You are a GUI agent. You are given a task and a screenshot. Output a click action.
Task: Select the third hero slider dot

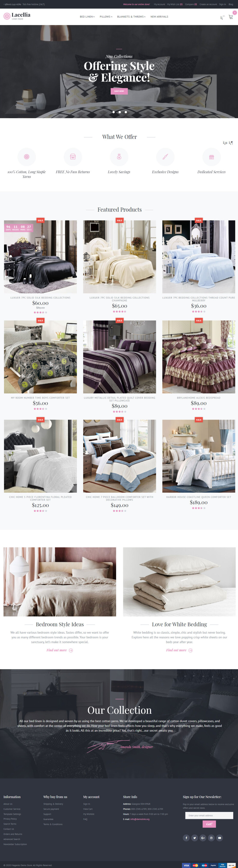pos(126,112)
